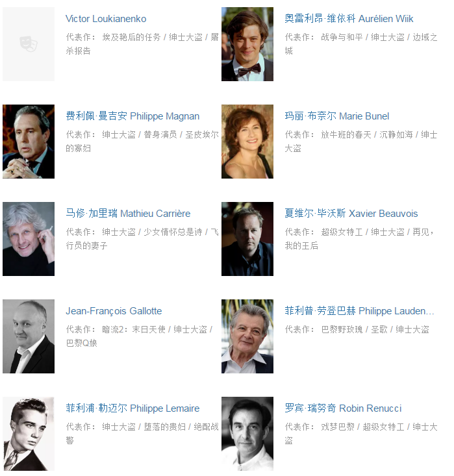
Task: Open the Jean-François Gallotte name link
Action: tap(114, 311)
